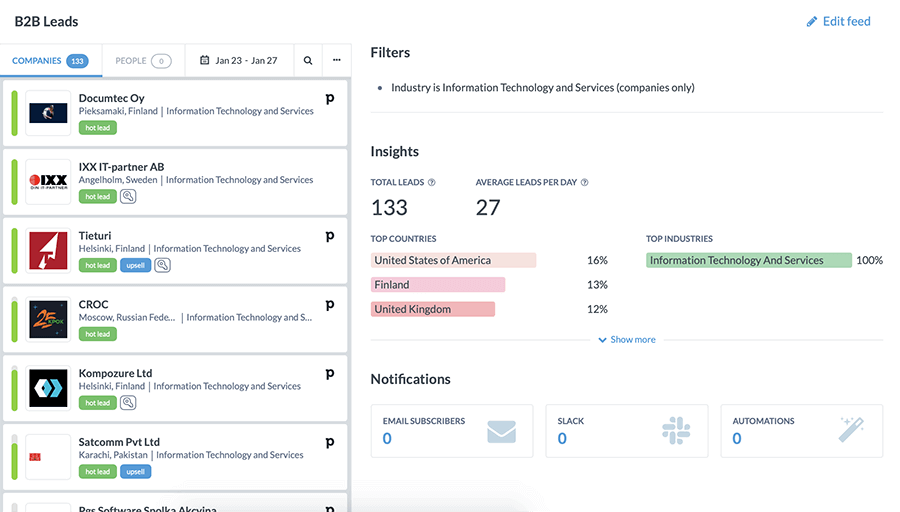Open the Jan 23 - Jan 27 date picker
This screenshot has height=512, width=900.
pos(239,61)
